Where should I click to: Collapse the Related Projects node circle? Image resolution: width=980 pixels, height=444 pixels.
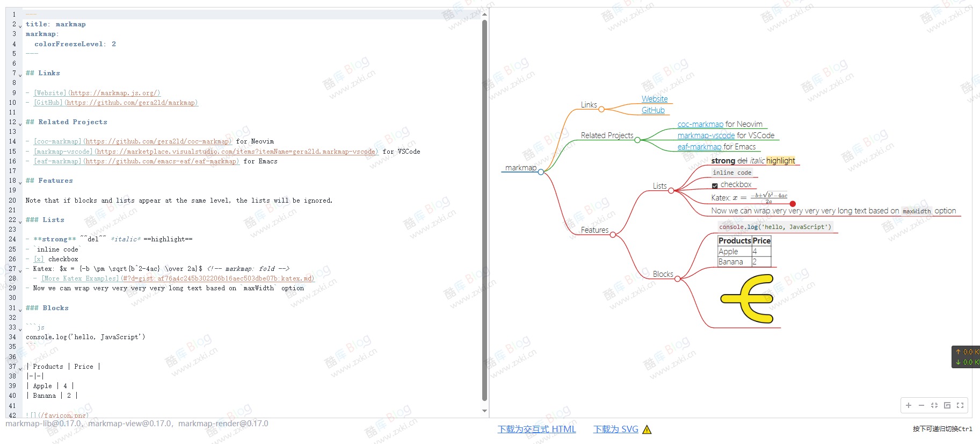click(x=637, y=140)
